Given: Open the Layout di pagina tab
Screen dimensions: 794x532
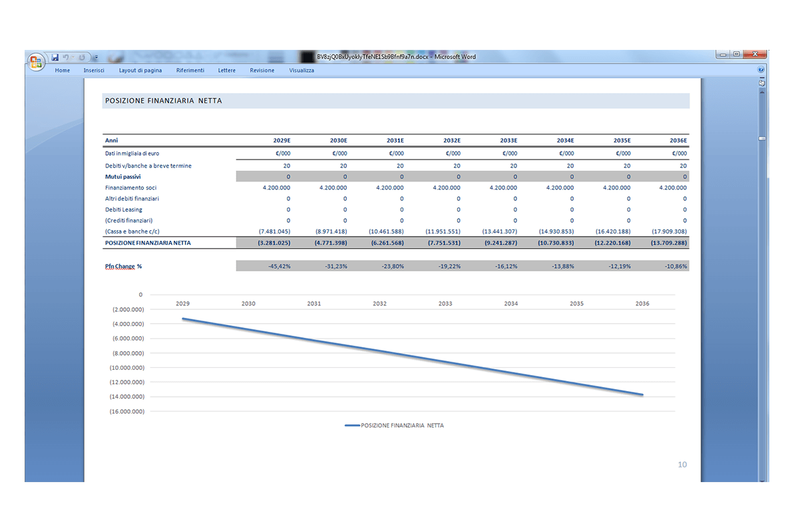Looking at the screenshot, I should click(x=140, y=70).
